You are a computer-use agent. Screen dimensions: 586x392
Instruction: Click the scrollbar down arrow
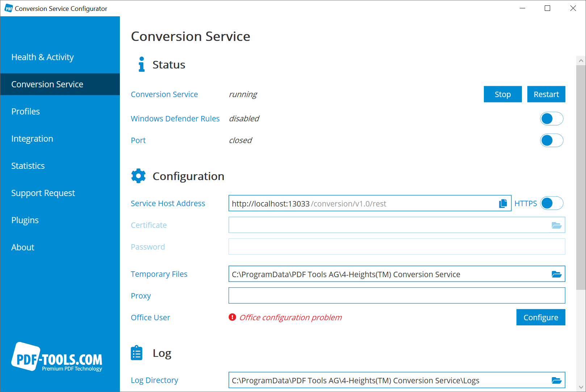[581, 387]
